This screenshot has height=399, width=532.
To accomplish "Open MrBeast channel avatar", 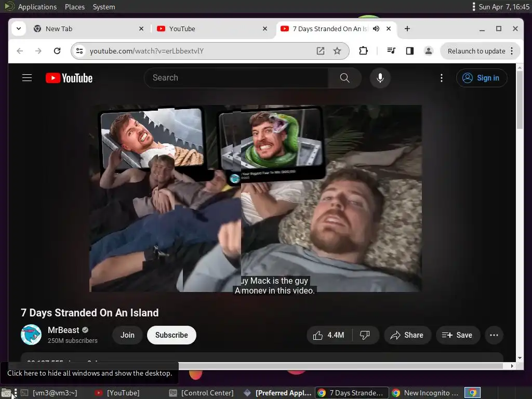I will (x=31, y=335).
